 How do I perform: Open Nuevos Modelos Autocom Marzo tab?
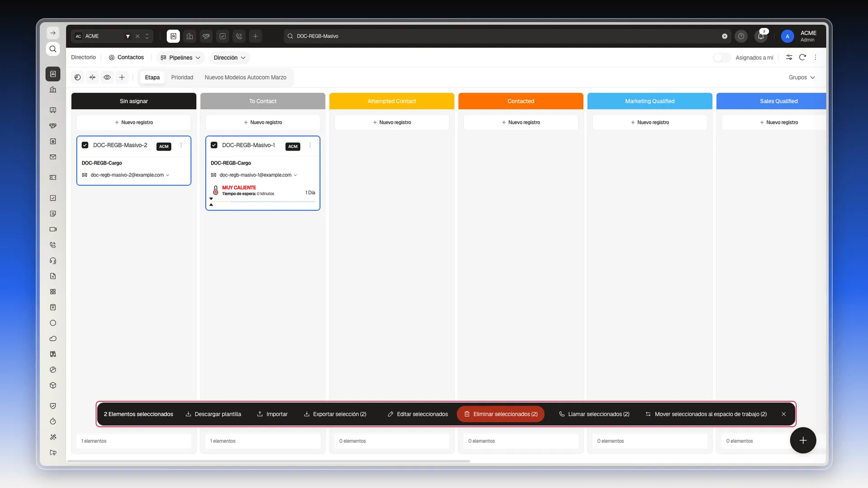pos(245,77)
